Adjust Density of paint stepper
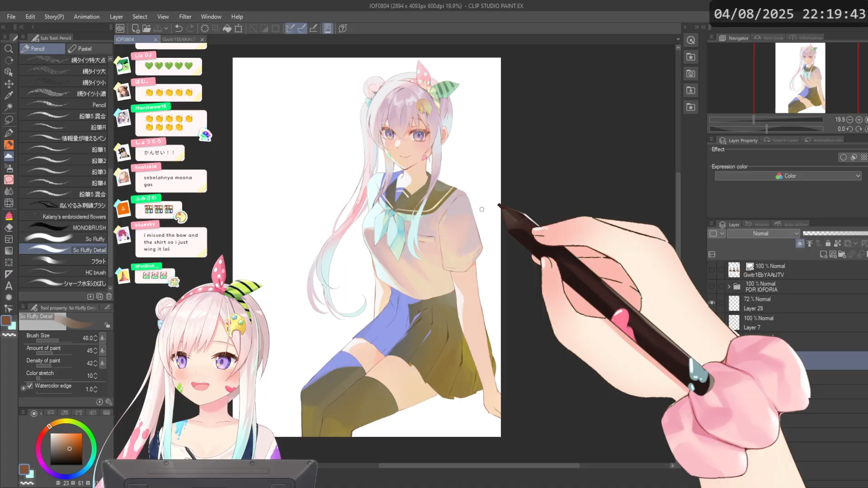The height and width of the screenshot is (488, 868). 95,363
